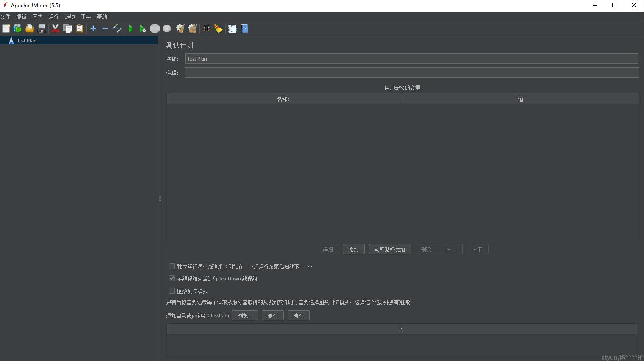Click the Open file folder icon

tap(29, 28)
